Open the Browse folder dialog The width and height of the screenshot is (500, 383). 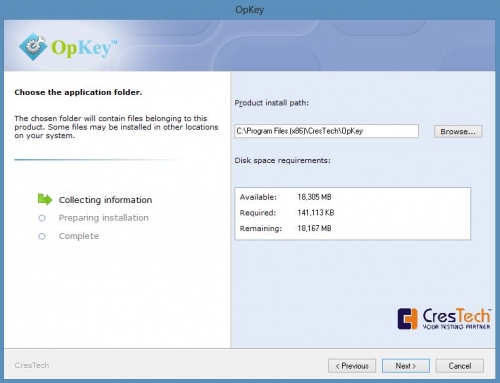pos(458,132)
